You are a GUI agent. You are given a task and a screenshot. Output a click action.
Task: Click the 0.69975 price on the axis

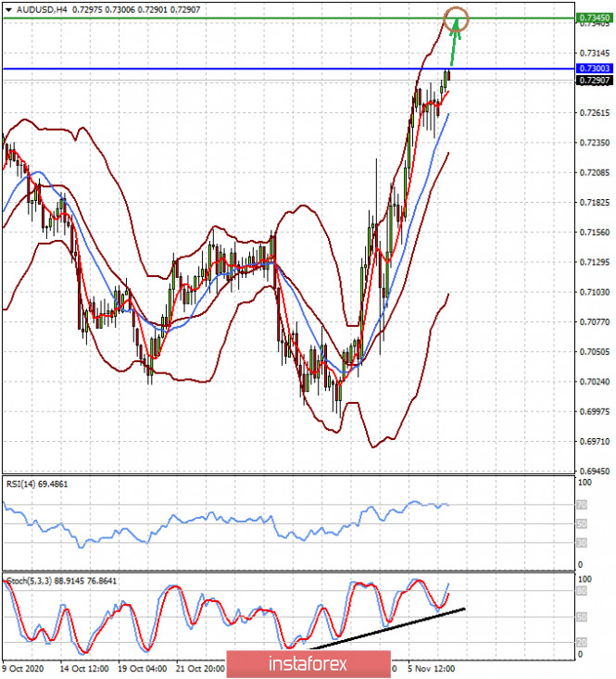click(x=595, y=412)
